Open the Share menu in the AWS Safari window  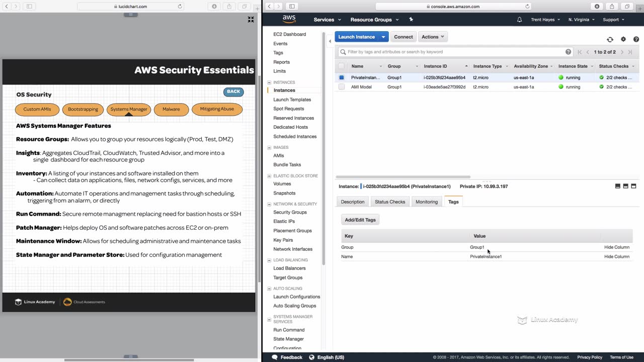click(612, 6)
